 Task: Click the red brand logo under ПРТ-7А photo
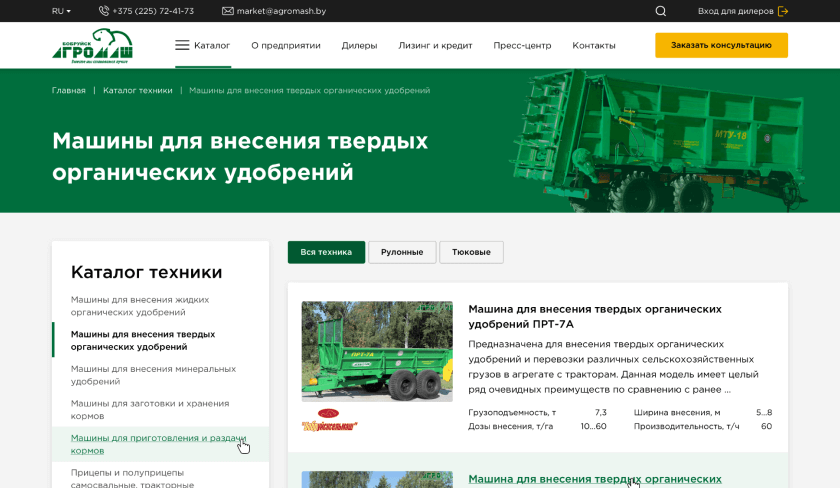click(x=329, y=420)
